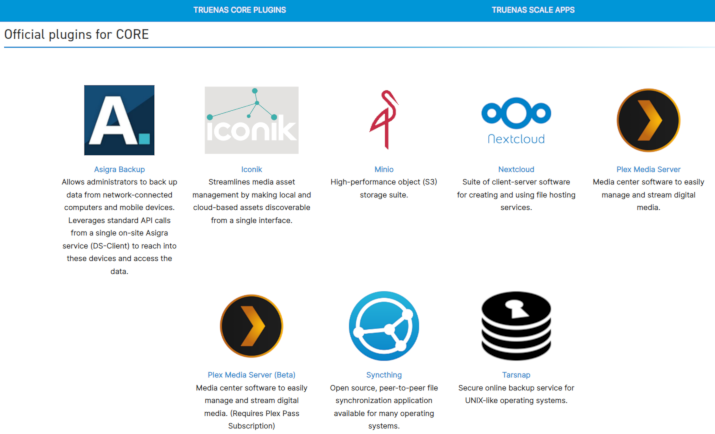
Task: Open the Iconik plugin link
Action: click(252, 169)
